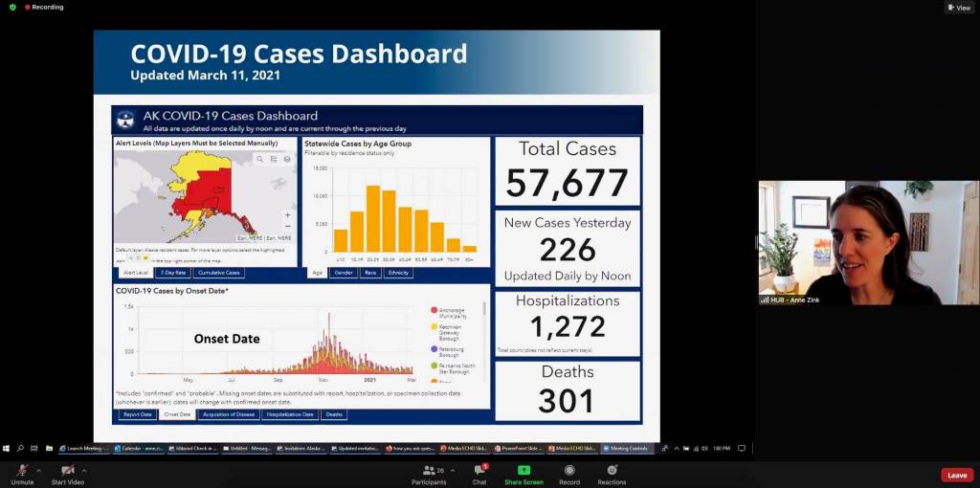Start Video from the Zoom toolbar
This screenshot has width=980, height=488.
point(67,472)
